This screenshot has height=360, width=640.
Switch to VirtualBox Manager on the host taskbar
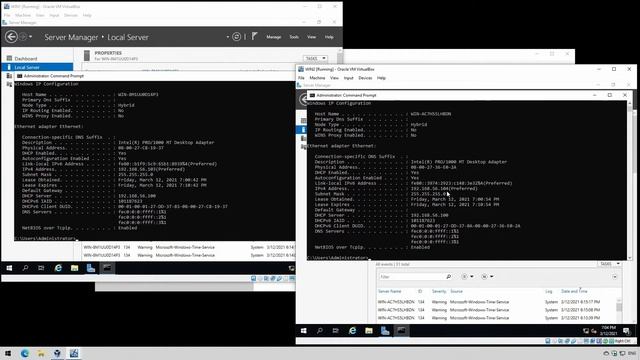tap(57, 353)
